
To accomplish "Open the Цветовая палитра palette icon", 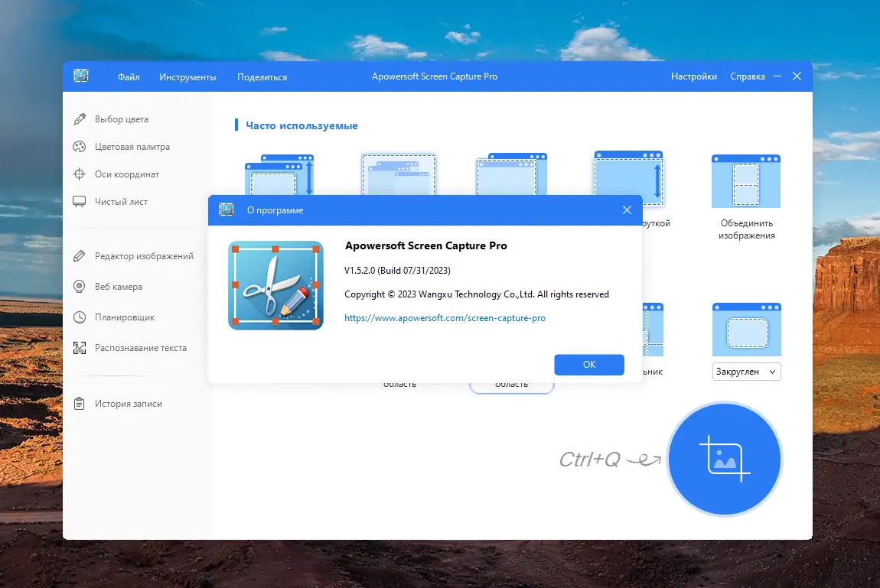I will coord(79,146).
